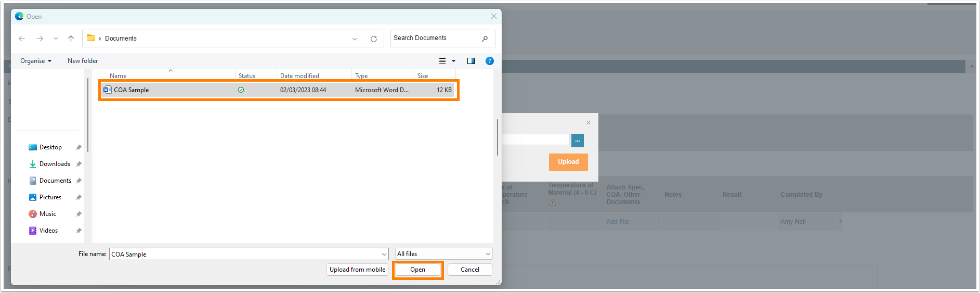This screenshot has width=980, height=293.
Task: Open the Organise menu
Action: (x=36, y=61)
